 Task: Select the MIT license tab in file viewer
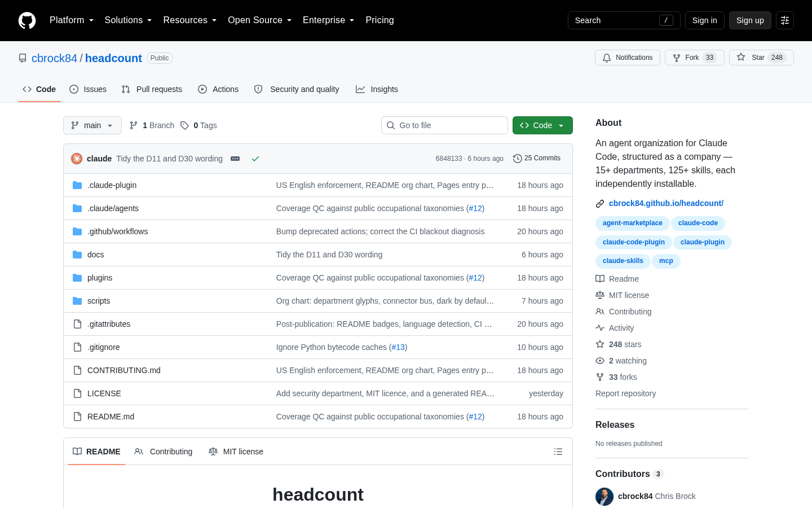[236, 452]
